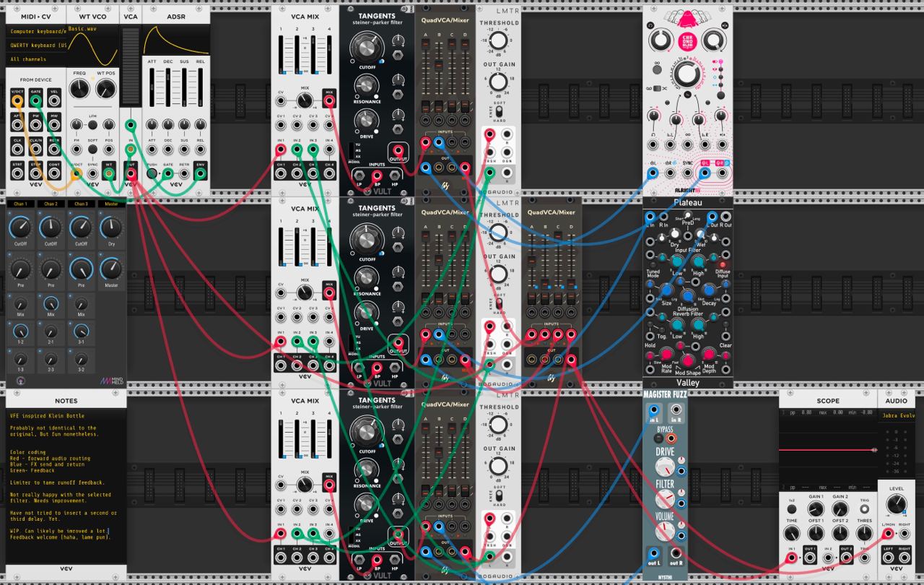Screen dimensions: 924x585
Task: Click the TRIG button on Scope
Action: point(865,509)
